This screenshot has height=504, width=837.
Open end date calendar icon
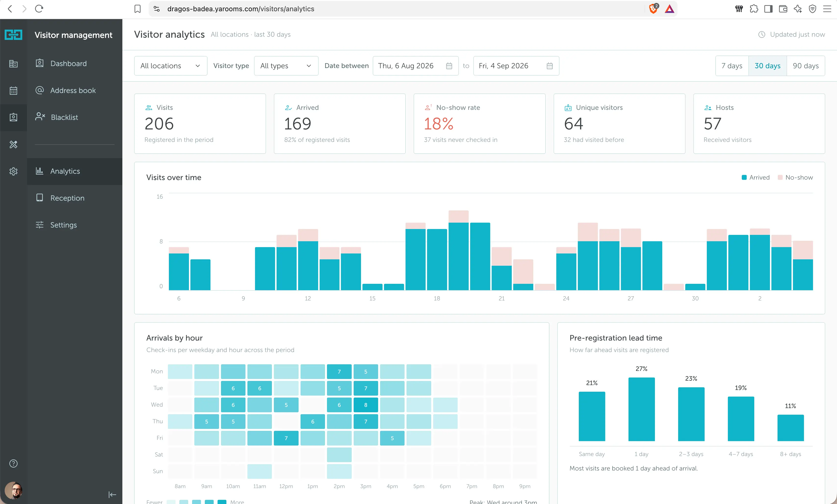pos(550,66)
